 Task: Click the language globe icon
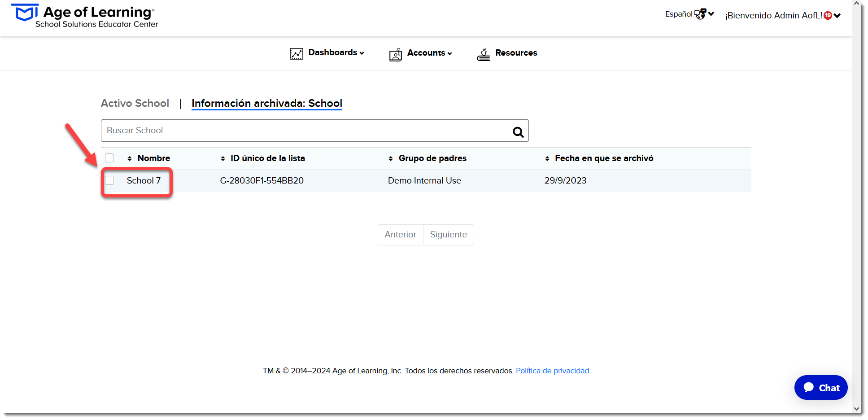700,14
